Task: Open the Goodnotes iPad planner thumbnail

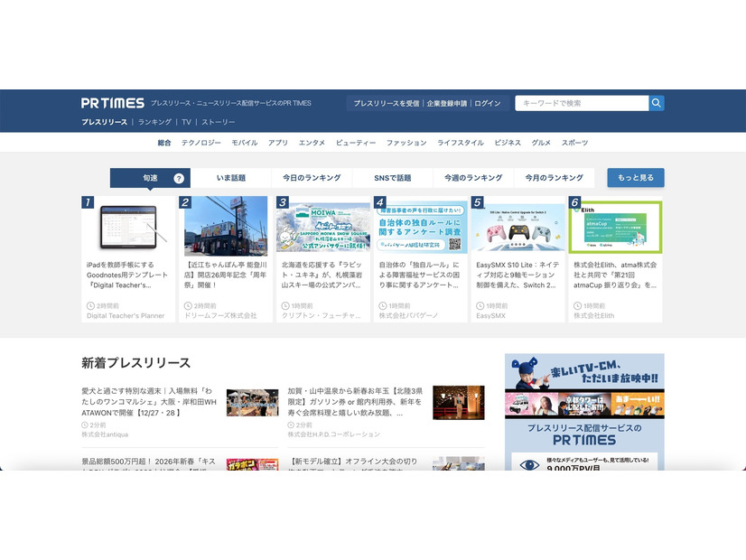Action: click(x=128, y=227)
